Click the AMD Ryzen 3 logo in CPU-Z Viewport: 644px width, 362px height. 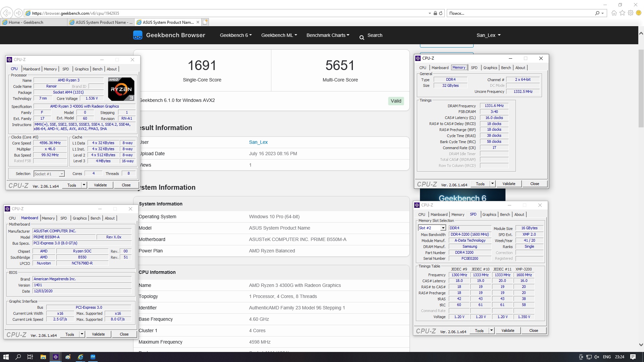[x=121, y=89]
